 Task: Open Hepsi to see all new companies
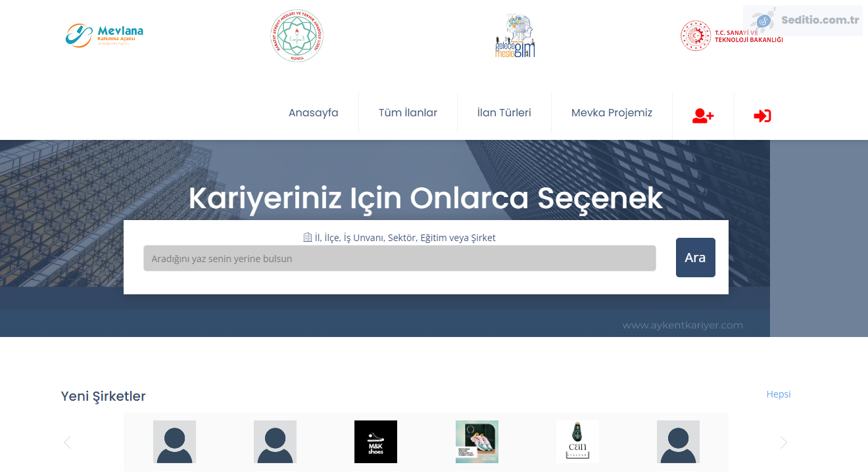pos(778,394)
